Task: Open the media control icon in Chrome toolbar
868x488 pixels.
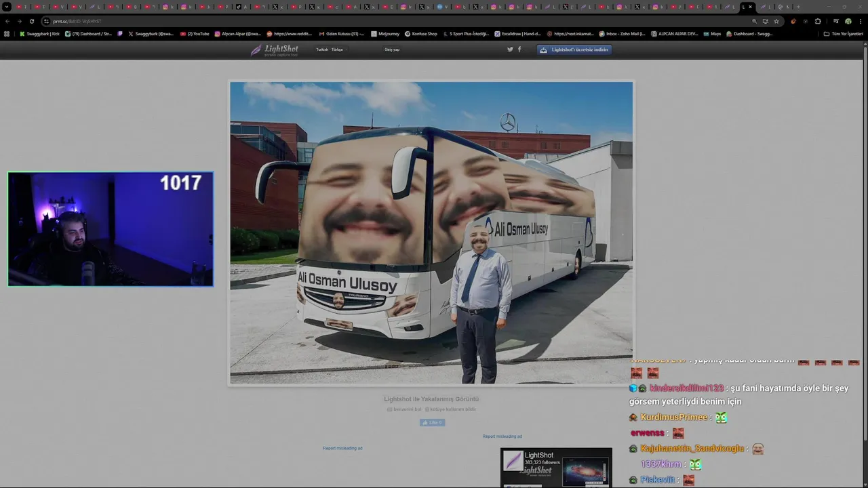Action: point(836,21)
